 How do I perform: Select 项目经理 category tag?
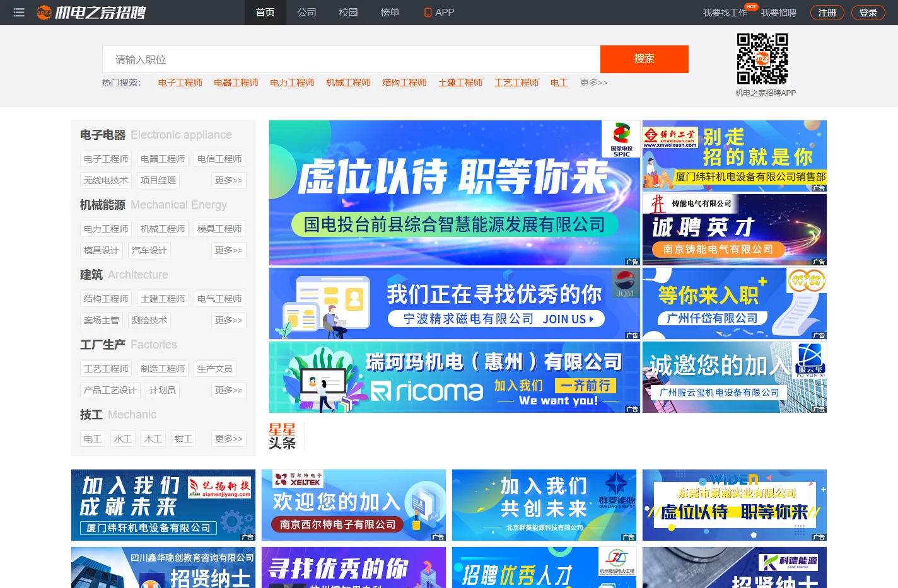[x=158, y=180]
